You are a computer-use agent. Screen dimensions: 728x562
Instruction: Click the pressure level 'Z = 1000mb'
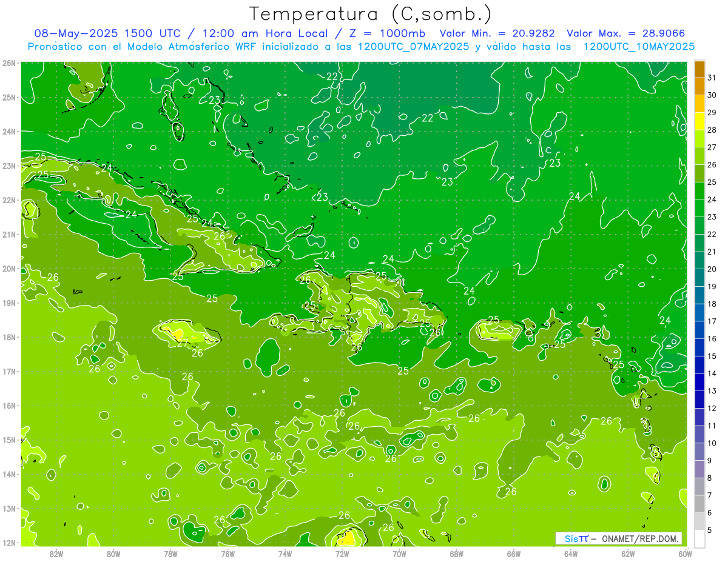pos(385,33)
